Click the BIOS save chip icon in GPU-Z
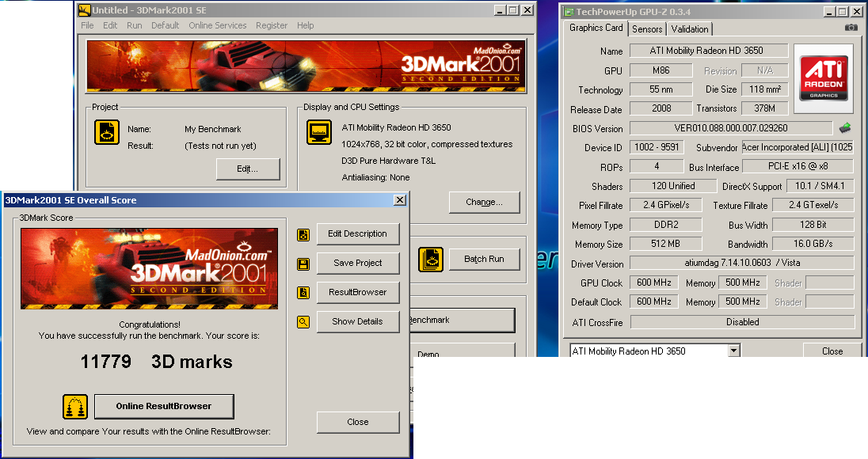The width and height of the screenshot is (868, 459). point(845,128)
